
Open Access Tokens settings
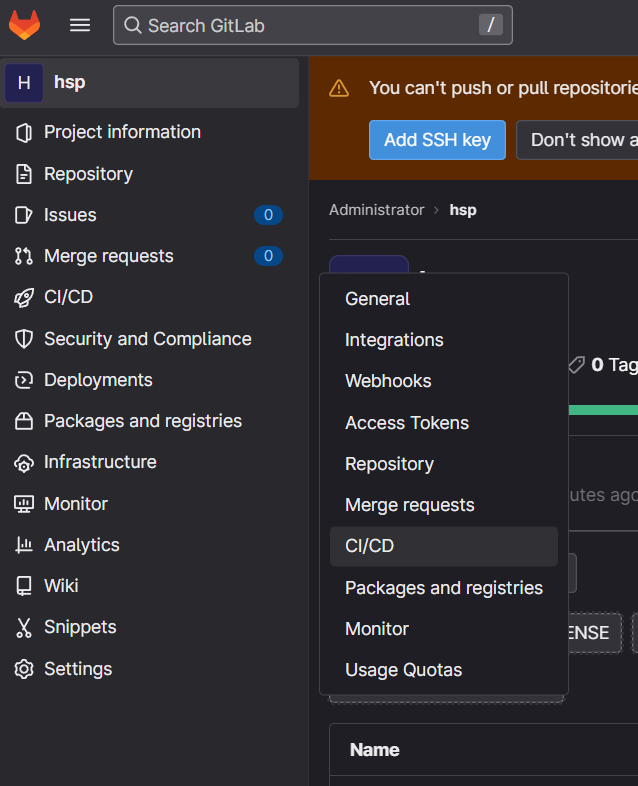point(444,423)
